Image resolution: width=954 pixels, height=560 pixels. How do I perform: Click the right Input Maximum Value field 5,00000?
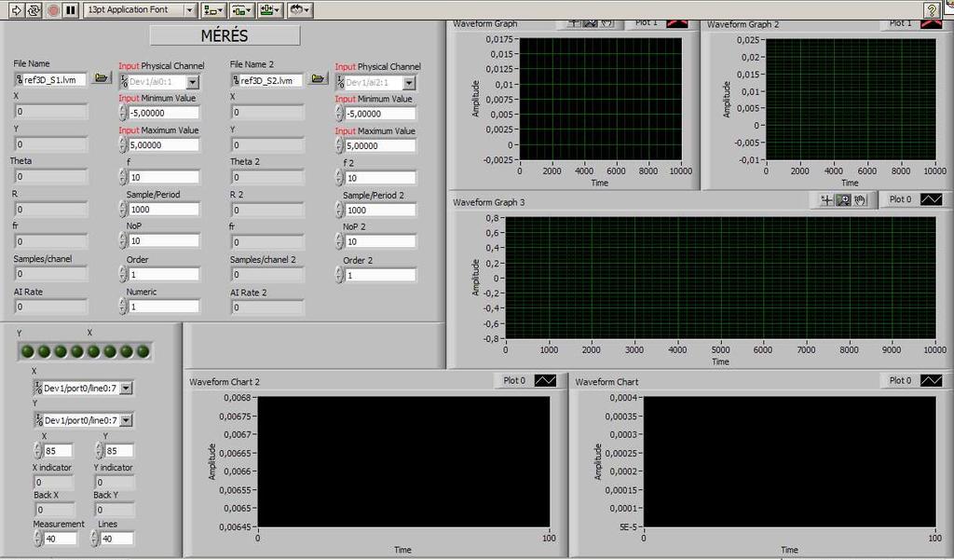click(x=380, y=146)
